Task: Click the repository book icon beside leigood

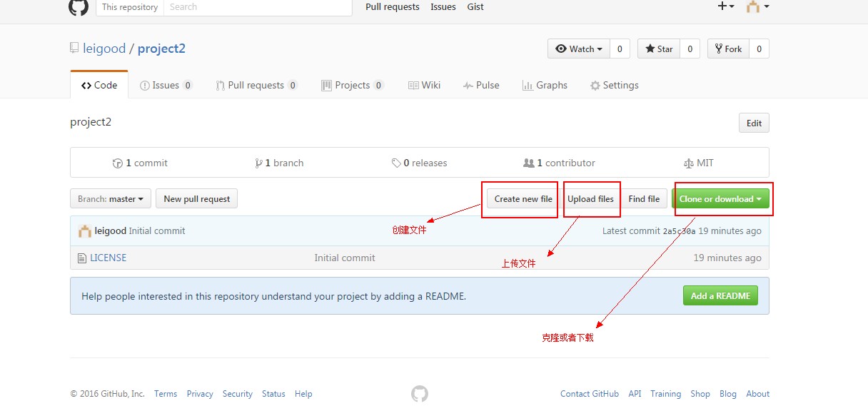Action: coord(74,49)
